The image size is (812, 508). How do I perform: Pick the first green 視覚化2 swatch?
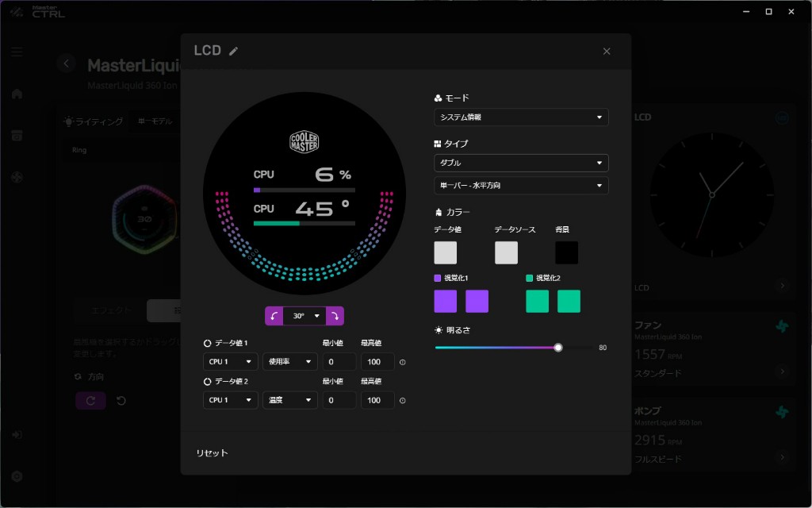coord(537,301)
